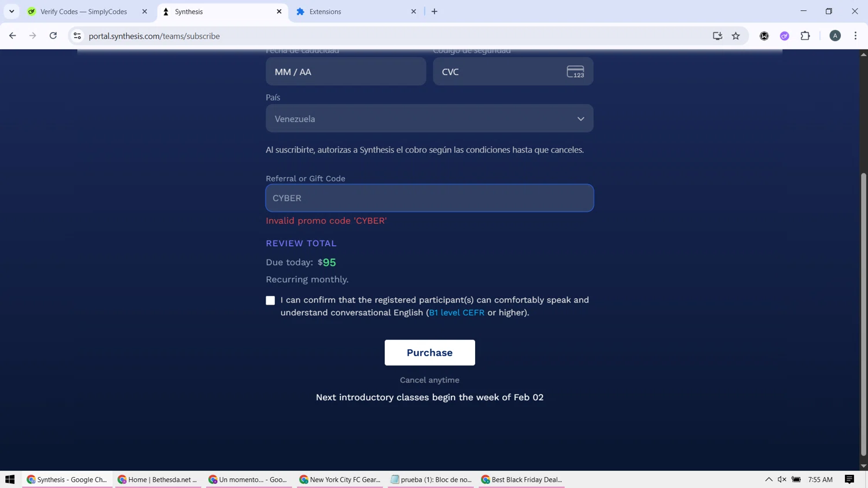
Task: Open Chrome three-dot menu
Action: point(855,36)
